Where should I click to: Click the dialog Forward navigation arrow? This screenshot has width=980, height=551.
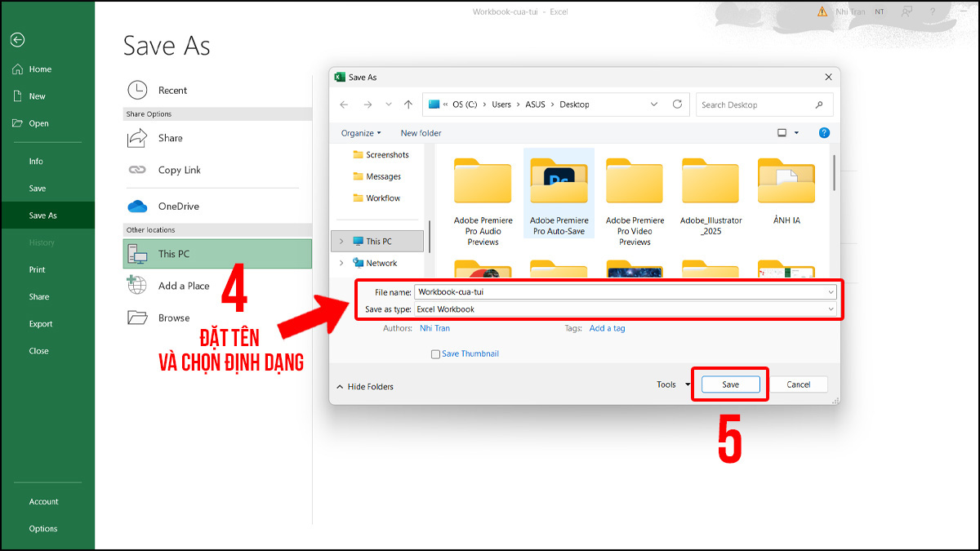click(367, 104)
